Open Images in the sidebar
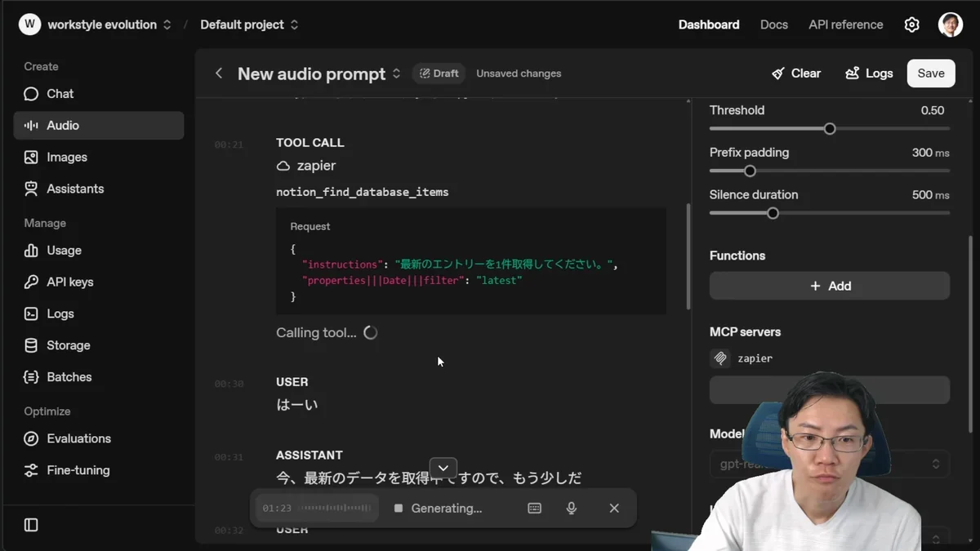980x551 pixels. (x=99, y=158)
